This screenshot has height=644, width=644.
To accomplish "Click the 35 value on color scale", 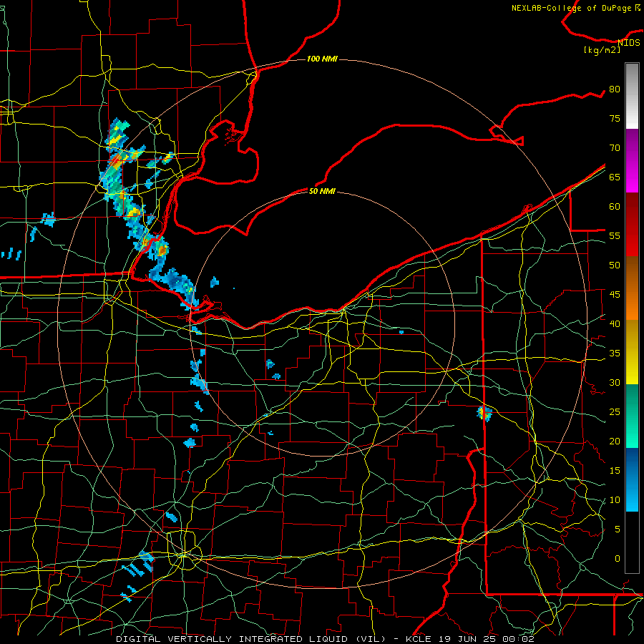I will point(615,353).
